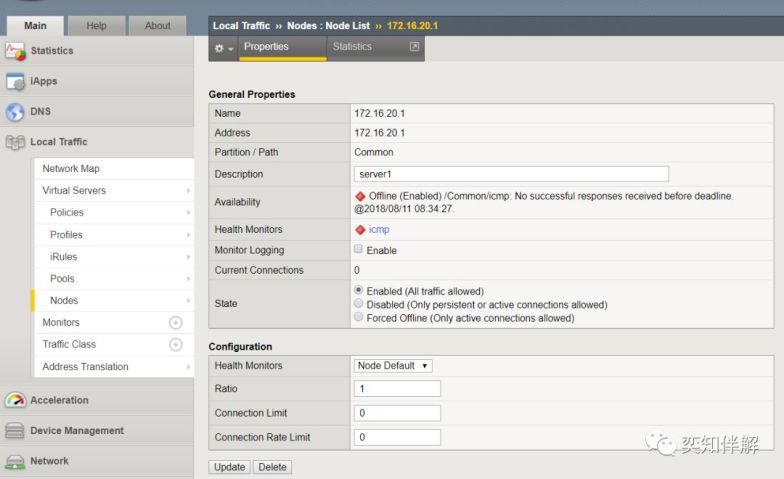Open the gear settings menu
Image resolution: width=784 pixels, height=479 pixels.
pos(224,48)
